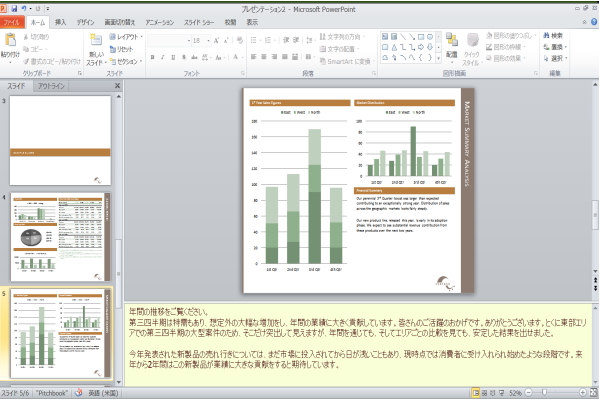Click the Reset (リセット) slide button
The width and height of the screenshot is (600, 400).
point(122,49)
